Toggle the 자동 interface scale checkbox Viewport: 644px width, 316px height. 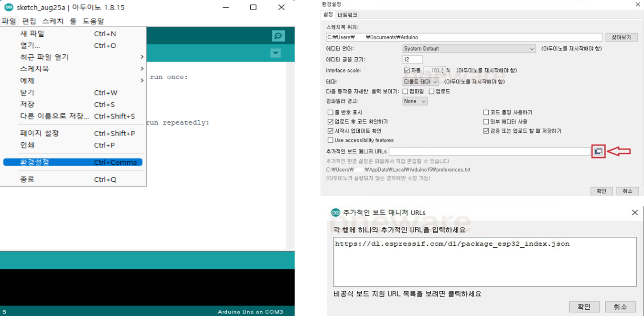click(407, 71)
